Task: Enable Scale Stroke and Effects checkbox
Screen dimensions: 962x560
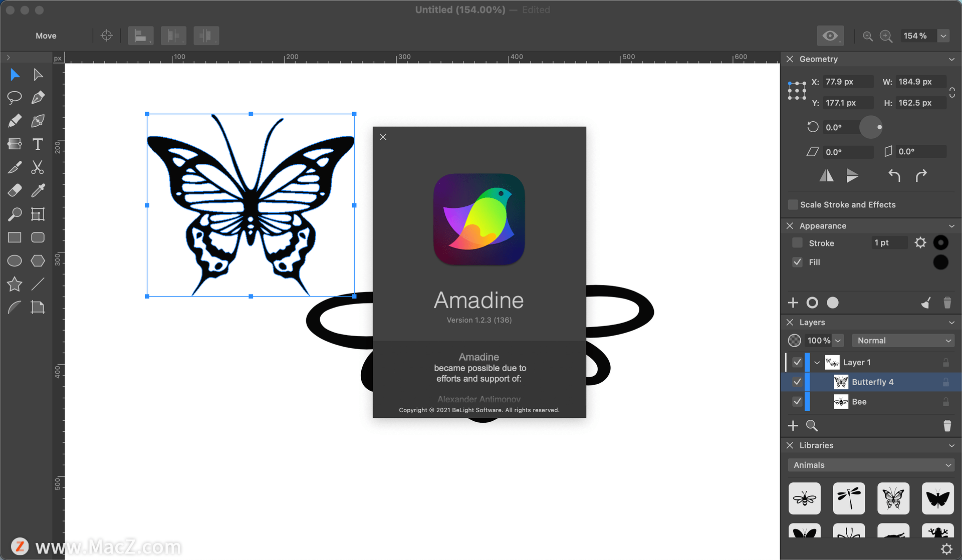Action: pyautogui.click(x=793, y=204)
